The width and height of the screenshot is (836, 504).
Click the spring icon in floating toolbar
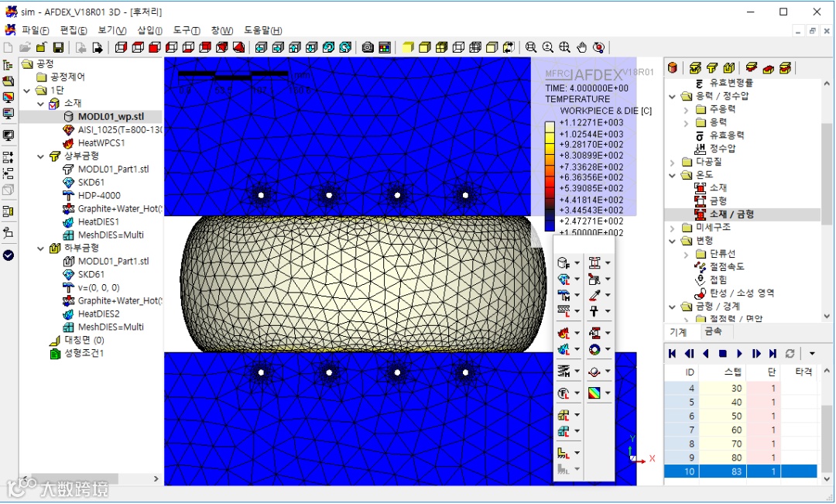point(564,371)
